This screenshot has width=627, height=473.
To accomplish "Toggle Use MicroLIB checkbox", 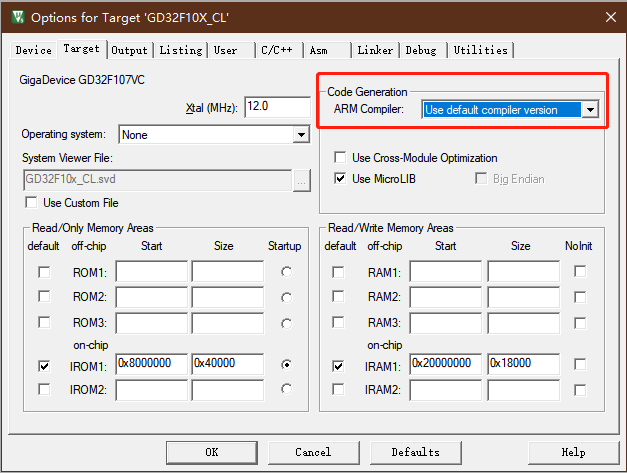I will [x=340, y=178].
